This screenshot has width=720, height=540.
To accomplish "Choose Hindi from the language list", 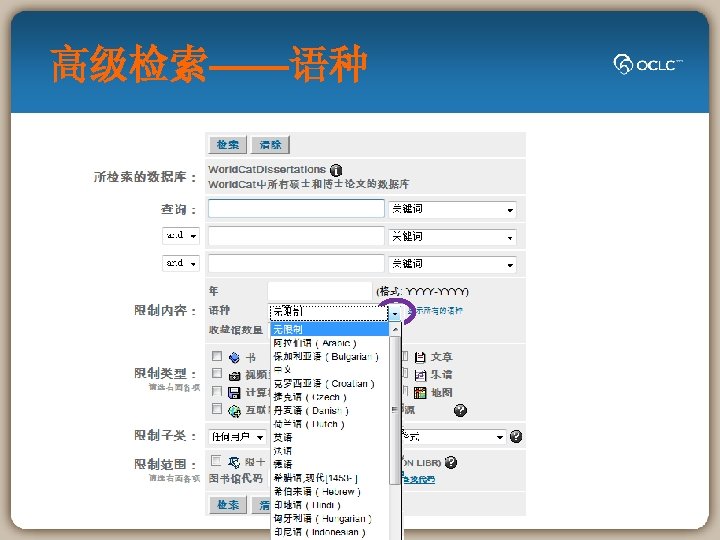I will pos(329,505).
